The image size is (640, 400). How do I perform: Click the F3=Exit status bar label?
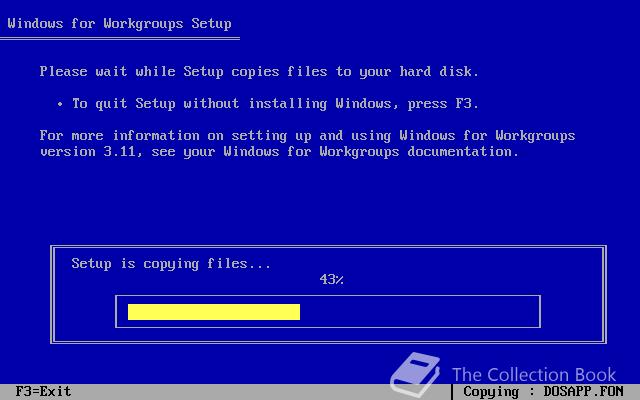coord(43,391)
